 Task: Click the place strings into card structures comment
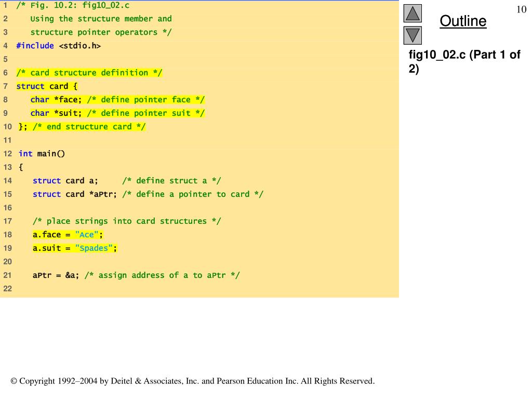pyautogui.click(x=127, y=221)
